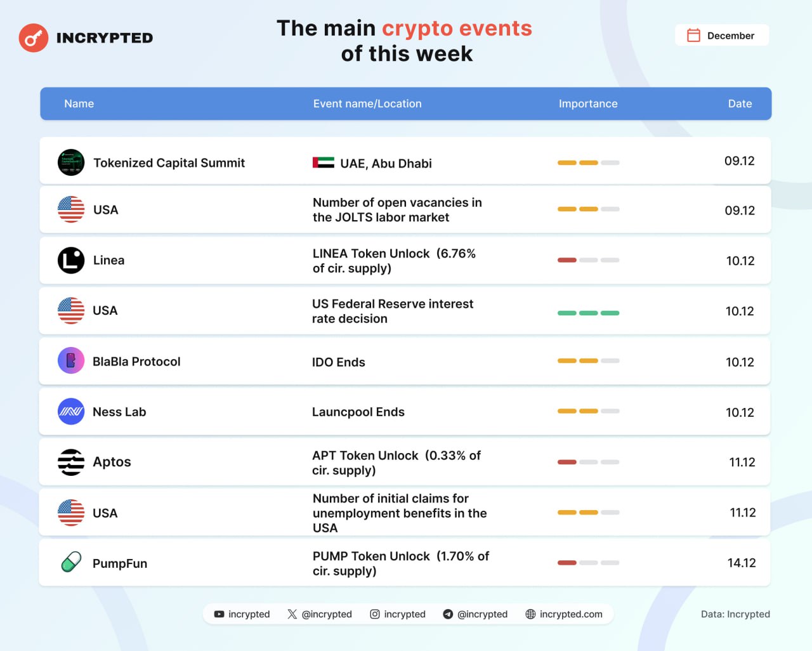The width and height of the screenshot is (812, 651).
Task: Select the Name column header
Action: 79,103
